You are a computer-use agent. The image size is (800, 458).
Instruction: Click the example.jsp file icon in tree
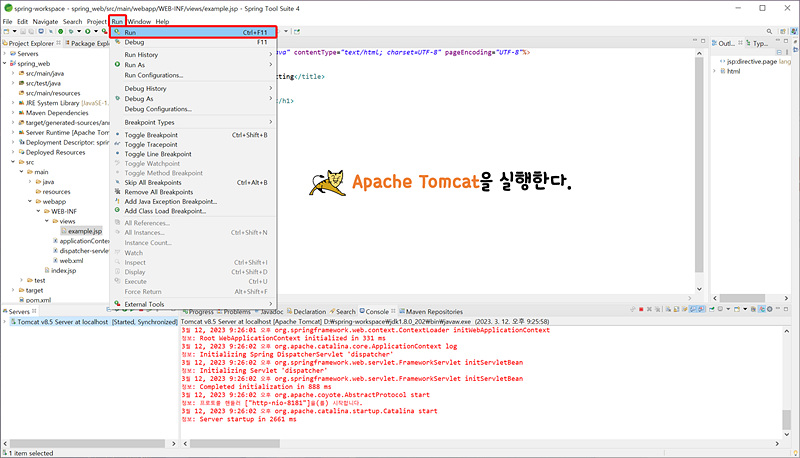coord(64,231)
